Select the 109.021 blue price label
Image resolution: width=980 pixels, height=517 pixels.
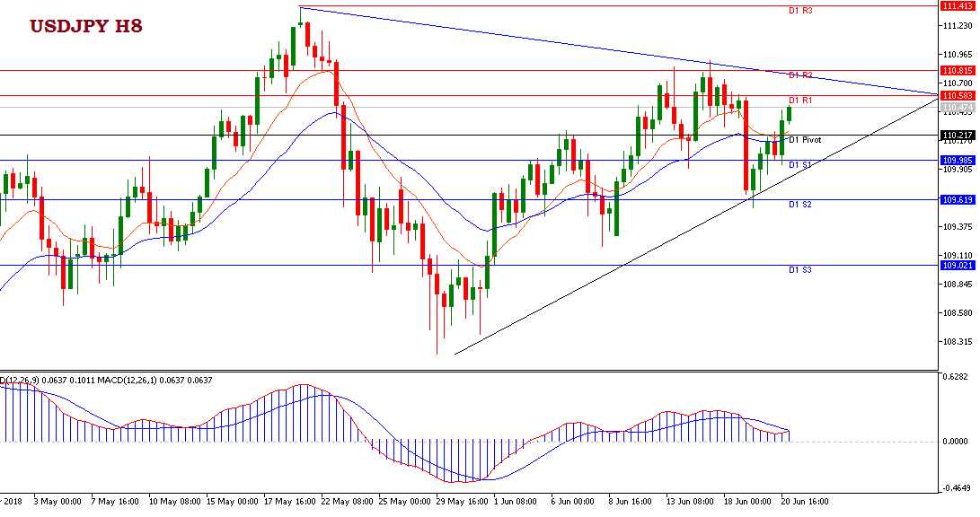tap(957, 266)
